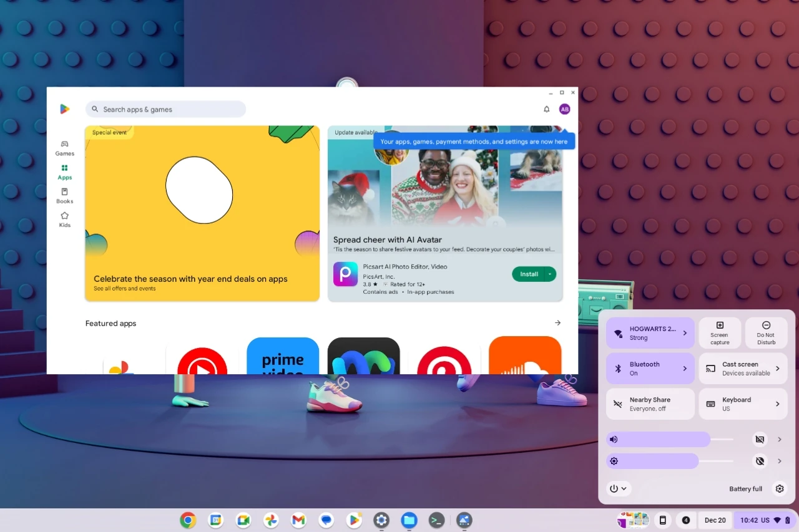This screenshot has height=532, width=799.
Task: Click the Picsart app icon
Action: (345, 274)
